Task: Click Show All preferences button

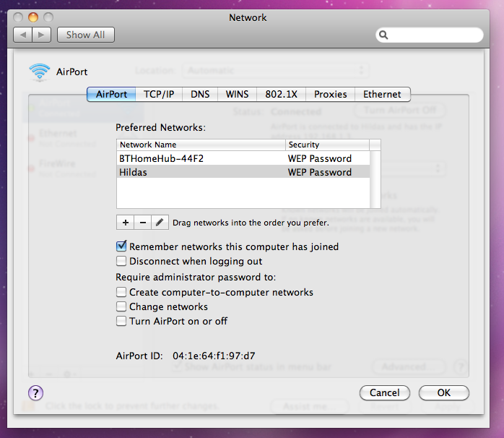Action: [85, 35]
